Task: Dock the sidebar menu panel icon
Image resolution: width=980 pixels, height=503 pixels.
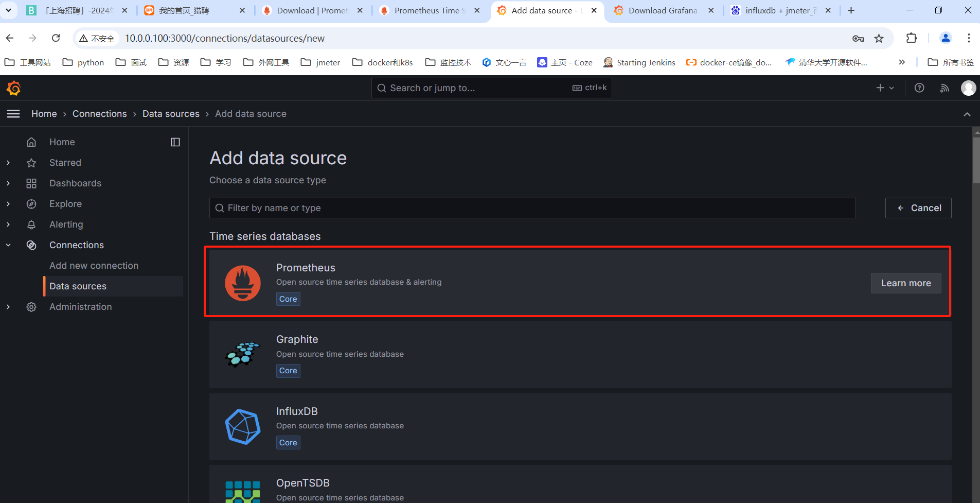Action: 175,142
